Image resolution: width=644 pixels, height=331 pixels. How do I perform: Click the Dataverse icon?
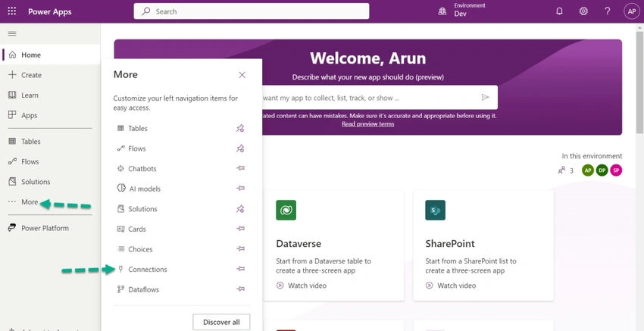[x=286, y=210]
